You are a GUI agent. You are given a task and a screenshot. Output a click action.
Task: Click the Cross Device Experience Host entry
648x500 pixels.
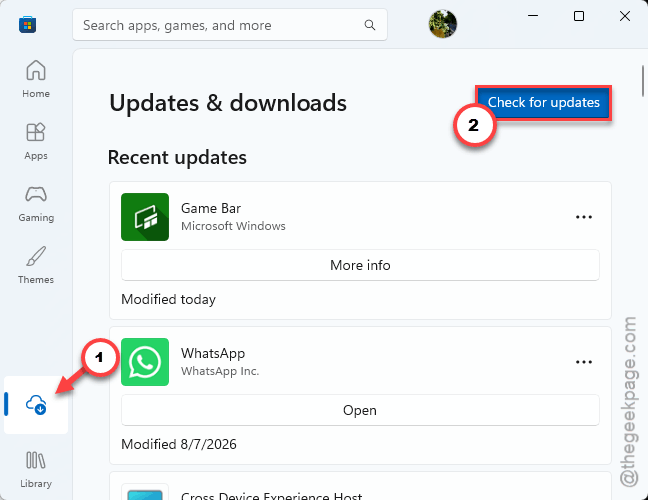coord(360,487)
